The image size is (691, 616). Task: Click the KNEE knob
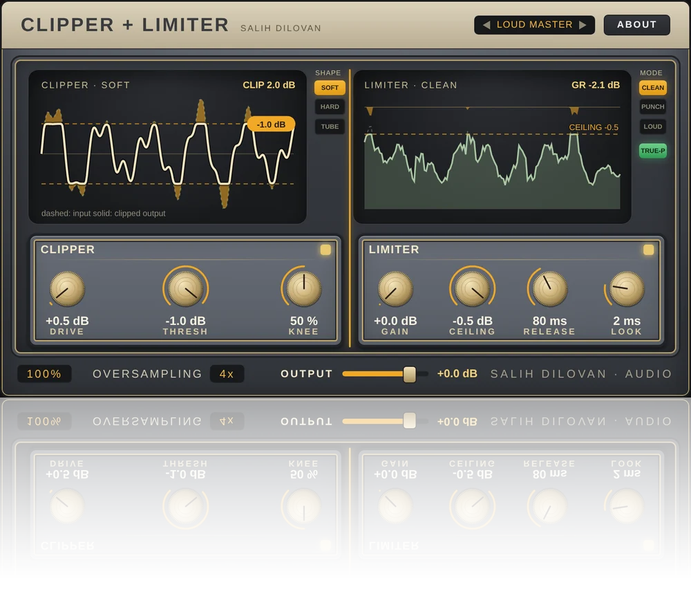click(303, 288)
